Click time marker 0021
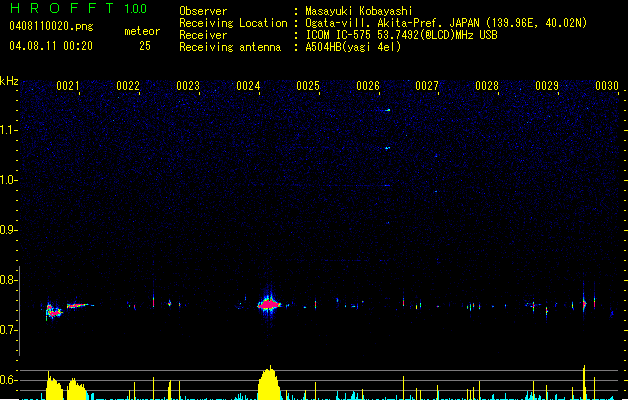629x400 pixels. (68, 86)
